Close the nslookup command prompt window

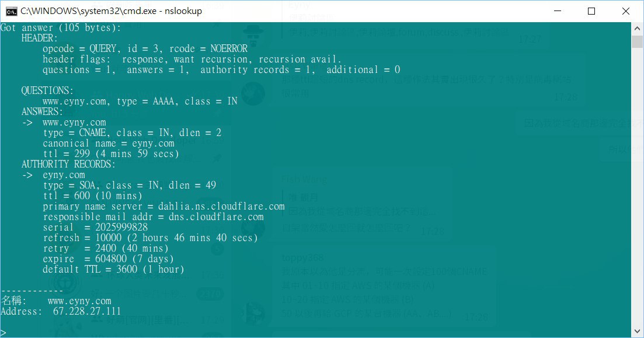(625, 11)
